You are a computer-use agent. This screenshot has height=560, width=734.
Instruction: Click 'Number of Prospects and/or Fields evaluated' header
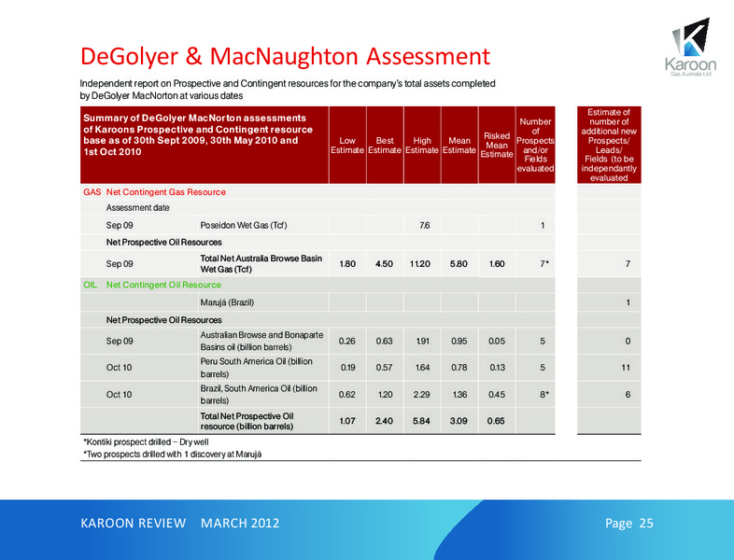[x=535, y=145]
